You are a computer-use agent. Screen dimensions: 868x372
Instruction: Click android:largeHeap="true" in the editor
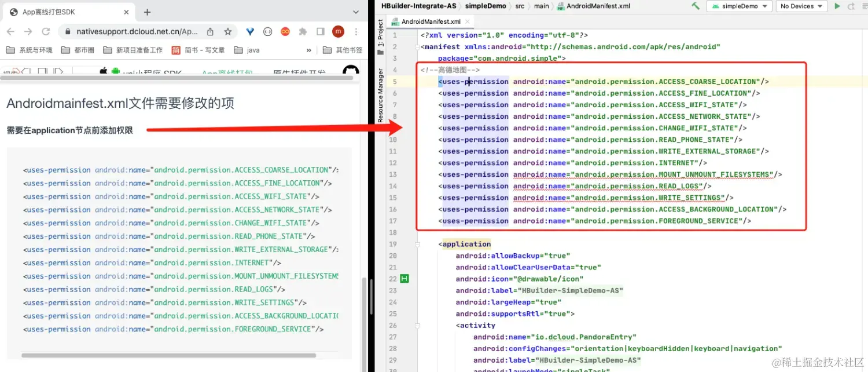tap(508, 302)
